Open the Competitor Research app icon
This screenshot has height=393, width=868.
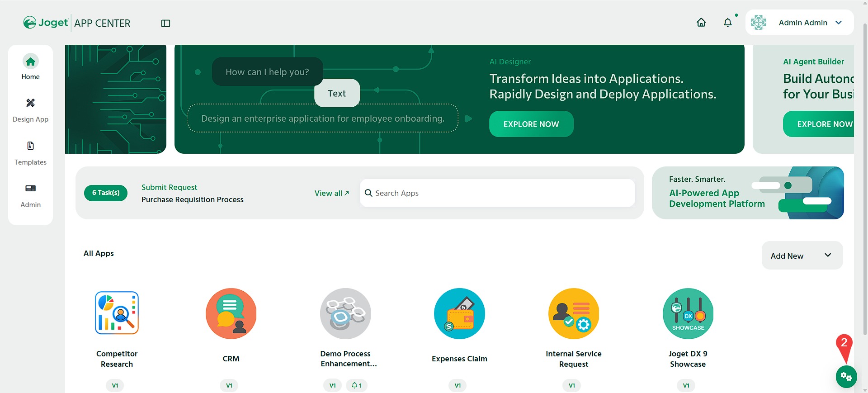[x=117, y=313]
